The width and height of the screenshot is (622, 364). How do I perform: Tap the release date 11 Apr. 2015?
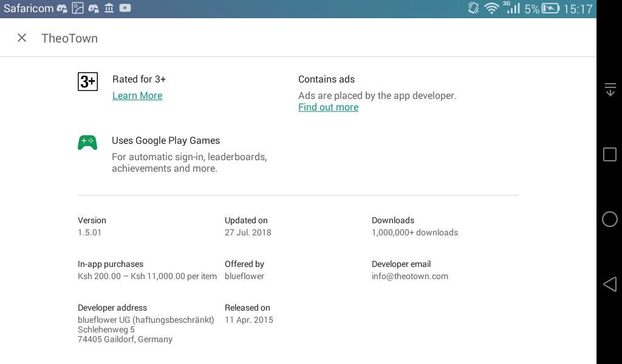(x=248, y=320)
